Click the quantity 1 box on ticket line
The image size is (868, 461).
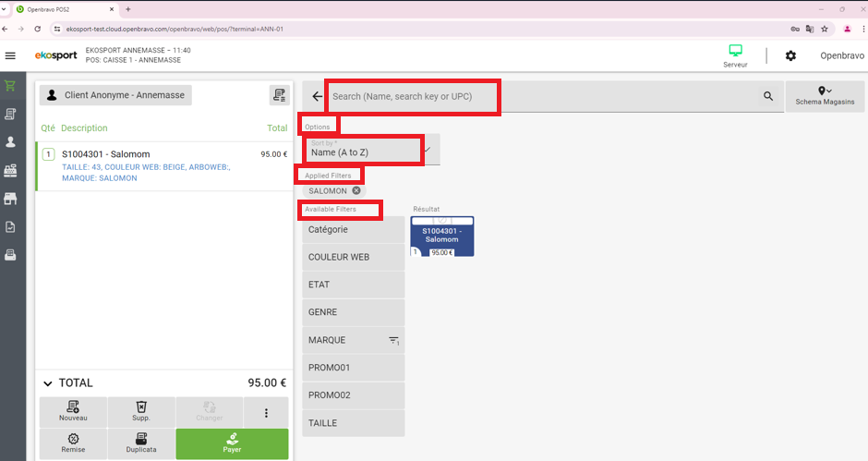coord(49,154)
